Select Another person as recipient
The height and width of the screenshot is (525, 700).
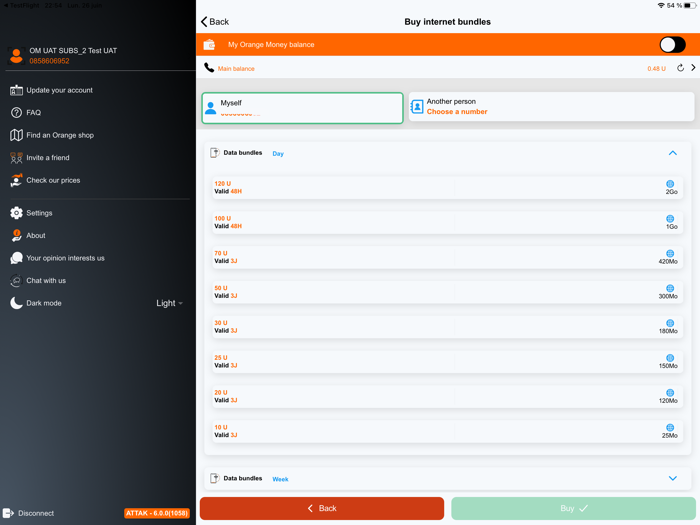[551, 107]
